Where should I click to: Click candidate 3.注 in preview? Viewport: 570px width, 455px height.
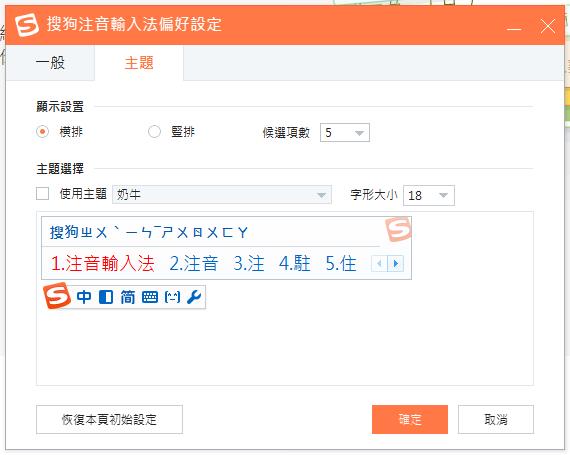pyautogui.click(x=249, y=263)
